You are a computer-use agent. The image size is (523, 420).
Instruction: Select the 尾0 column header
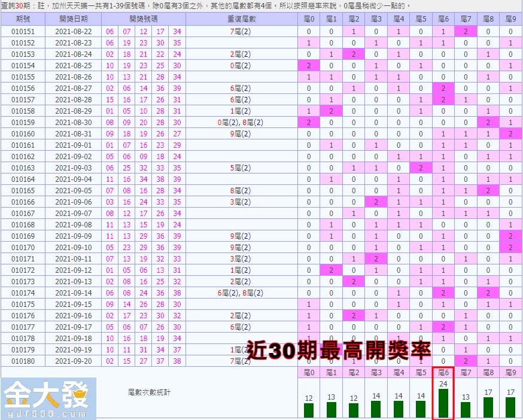[309, 19]
